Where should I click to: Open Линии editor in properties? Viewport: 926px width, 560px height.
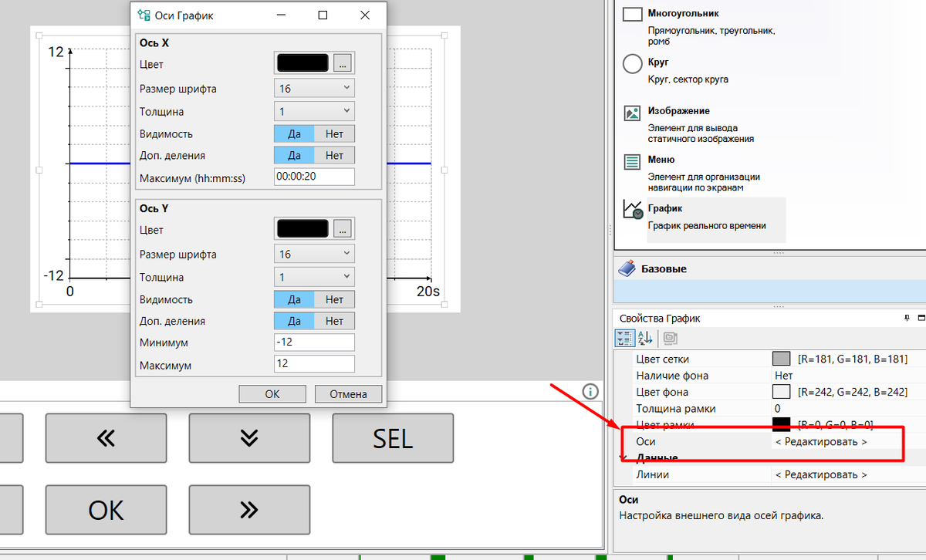coord(821,474)
